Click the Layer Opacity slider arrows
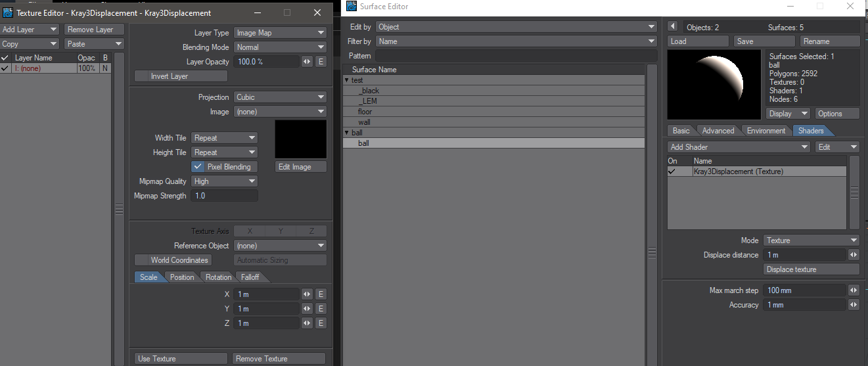The width and height of the screenshot is (868, 366). click(x=307, y=62)
